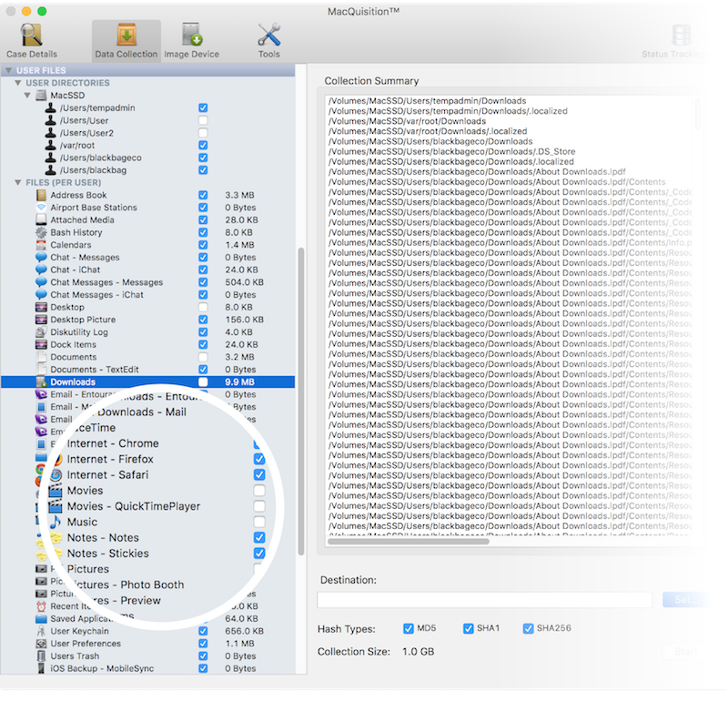
Task: Click the User Keychain icon
Action: pyautogui.click(x=41, y=631)
